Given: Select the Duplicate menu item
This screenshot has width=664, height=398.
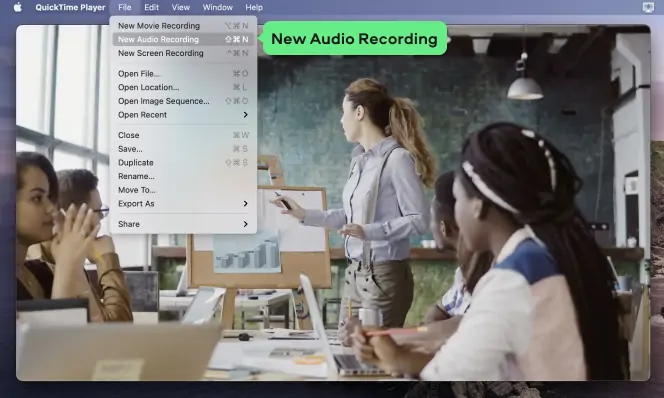Looking at the screenshot, I should click(x=183, y=163).
